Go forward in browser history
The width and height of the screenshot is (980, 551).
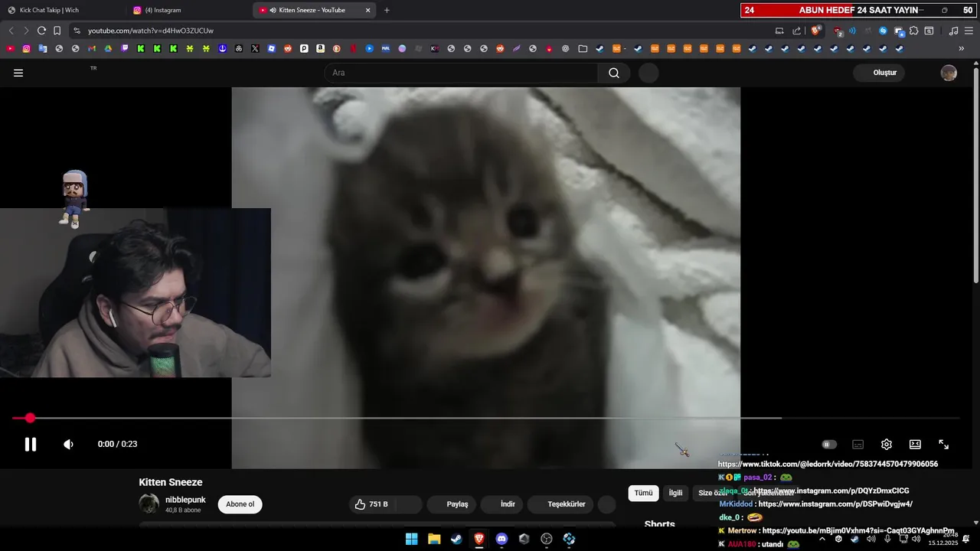tap(26, 31)
